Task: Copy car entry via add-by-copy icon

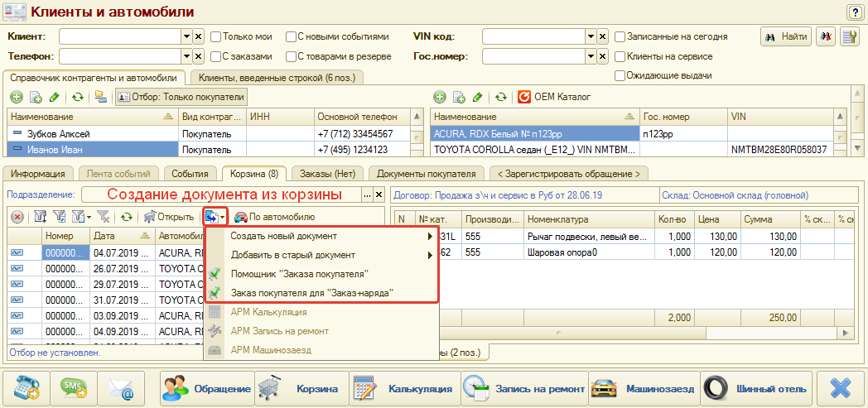Action: pyautogui.click(x=459, y=98)
